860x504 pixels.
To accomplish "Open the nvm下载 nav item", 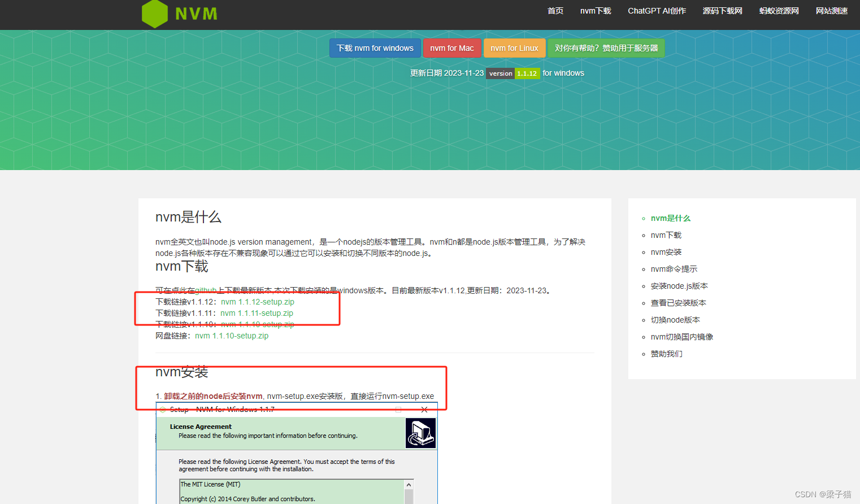I will coord(596,11).
